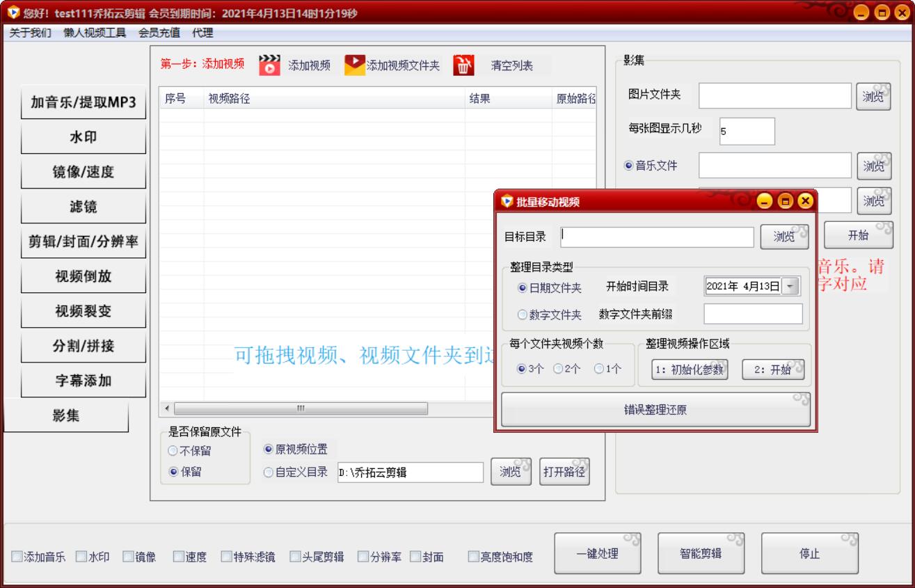Click 开始 button in 影集 panel

[x=859, y=235]
